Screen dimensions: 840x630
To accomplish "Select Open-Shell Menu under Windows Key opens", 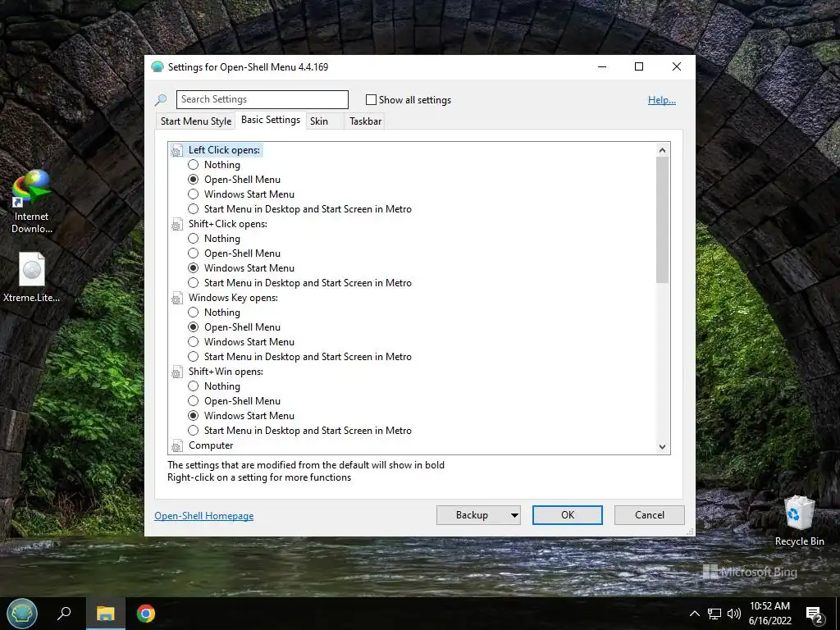I will click(x=193, y=327).
